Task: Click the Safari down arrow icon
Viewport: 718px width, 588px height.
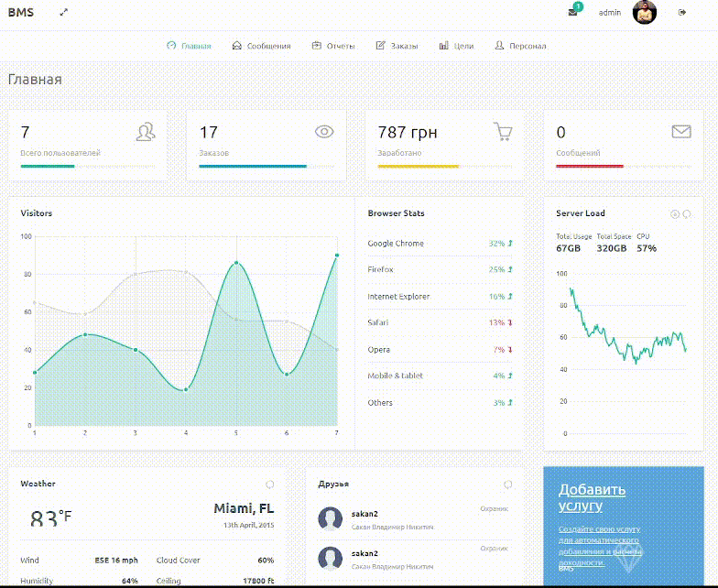Action: pos(510,322)
